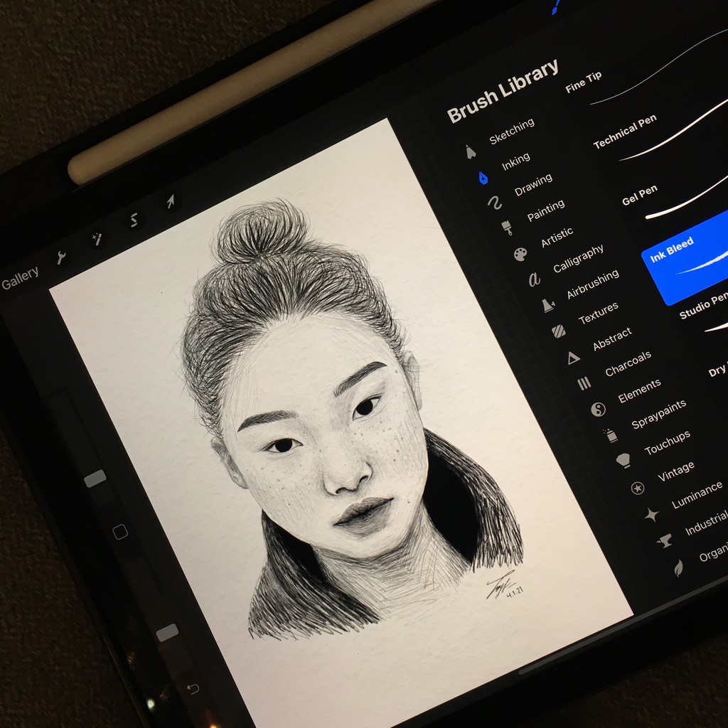
Task: Choose the Spraypaints can icon
Action: (611, 436)
